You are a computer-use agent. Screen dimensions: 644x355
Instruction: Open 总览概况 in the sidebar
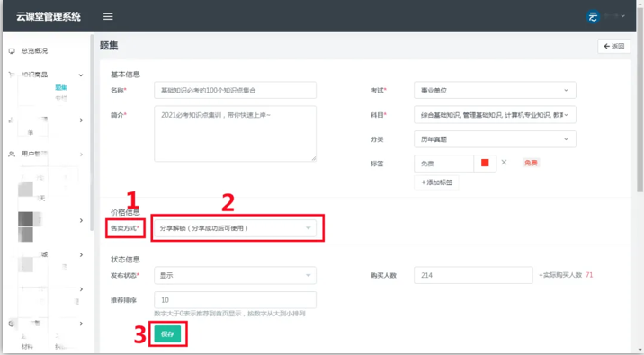34,51
